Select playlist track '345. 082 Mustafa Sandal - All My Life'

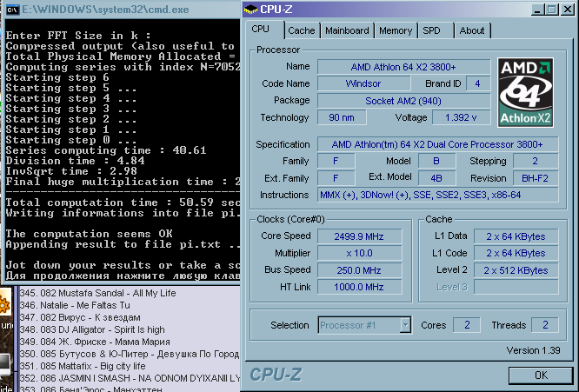click(98, 293)
